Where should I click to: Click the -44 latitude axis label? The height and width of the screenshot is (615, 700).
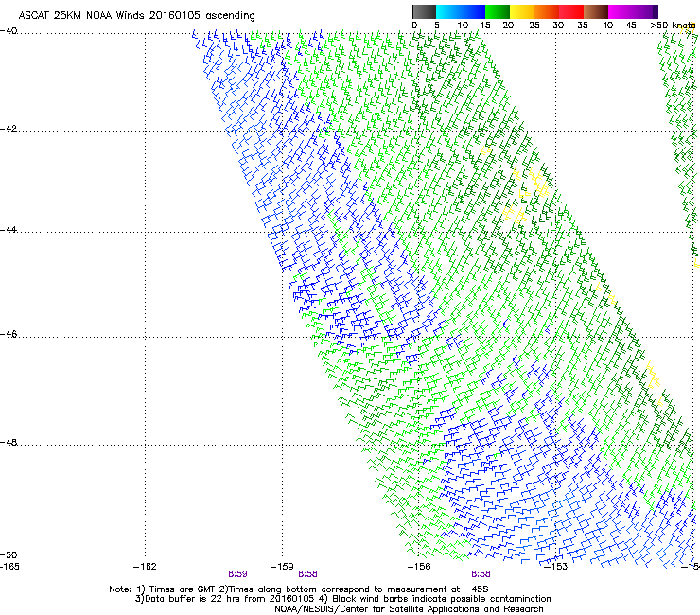(x=9, y=230)
